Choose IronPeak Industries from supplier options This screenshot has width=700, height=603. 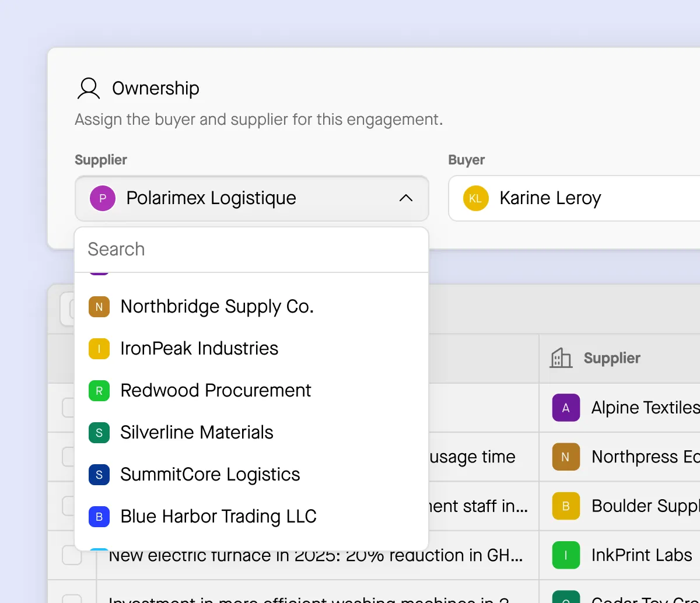tap(199, 349)
